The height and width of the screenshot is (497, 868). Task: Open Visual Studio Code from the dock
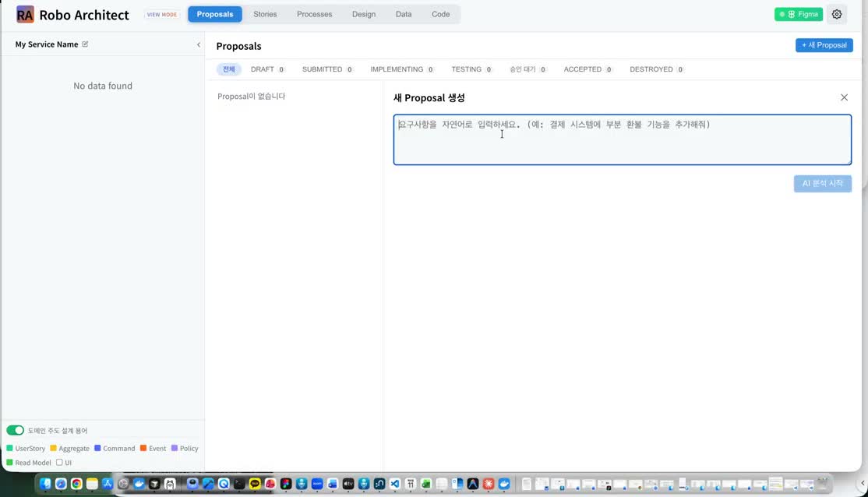[x=395, y=484]
